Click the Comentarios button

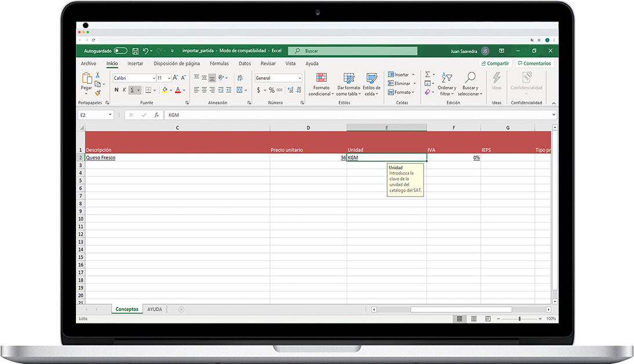tap(534, 64)
